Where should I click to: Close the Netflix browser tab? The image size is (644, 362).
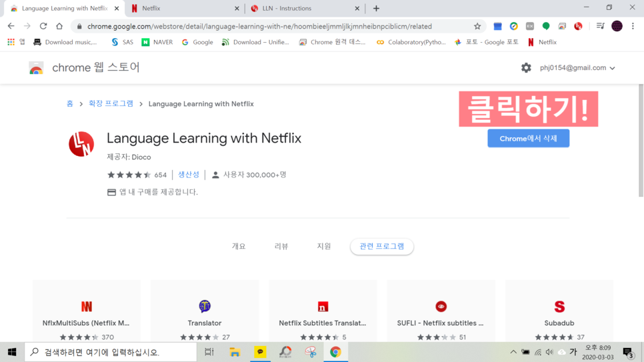pos(237,8)
